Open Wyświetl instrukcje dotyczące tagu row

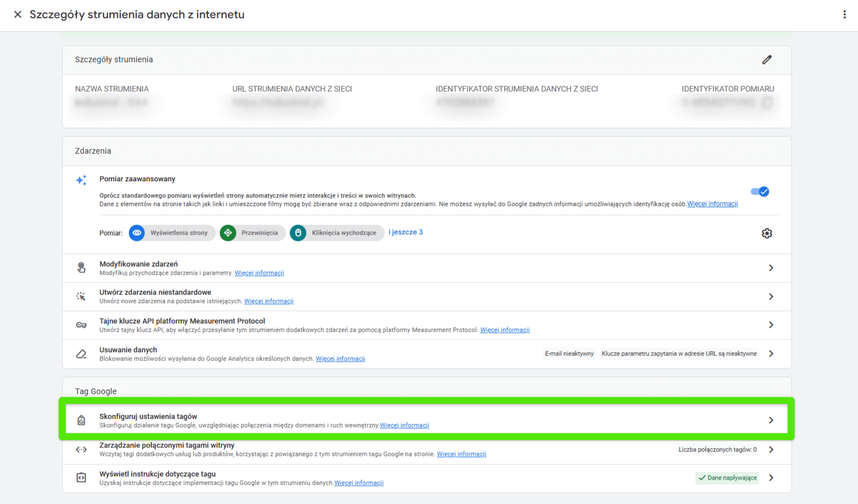click(x=771, y=478)
